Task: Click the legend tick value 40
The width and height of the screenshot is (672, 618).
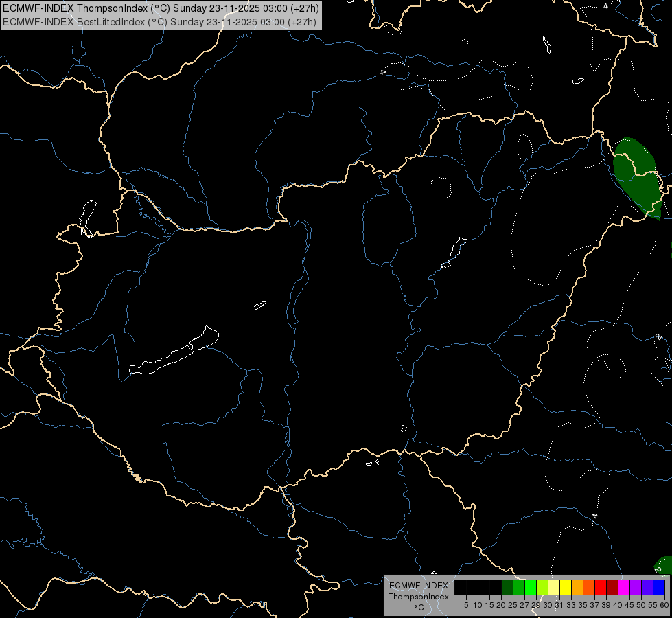Action: [x=618, y=605]
